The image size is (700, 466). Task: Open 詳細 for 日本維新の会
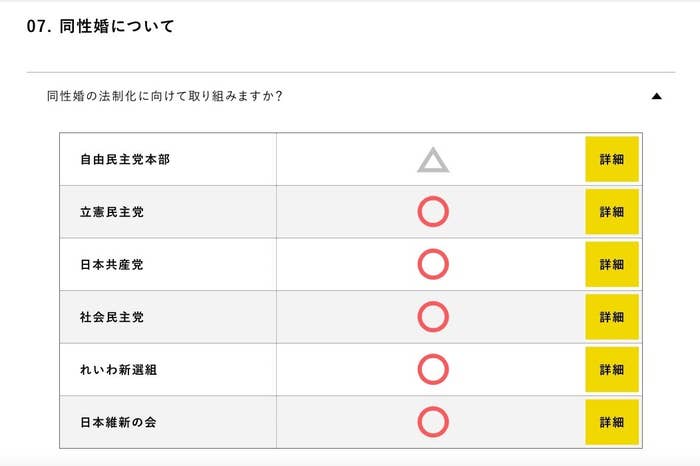(612, 422)
